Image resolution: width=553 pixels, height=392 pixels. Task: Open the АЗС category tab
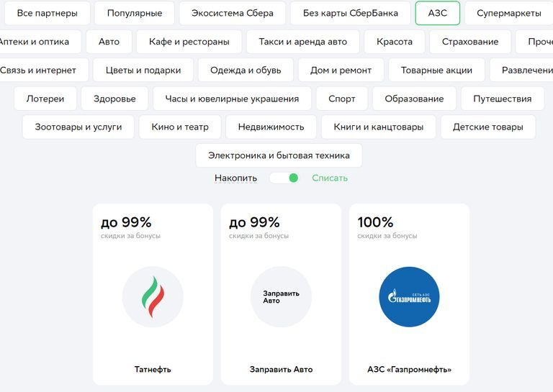point(437,13)
